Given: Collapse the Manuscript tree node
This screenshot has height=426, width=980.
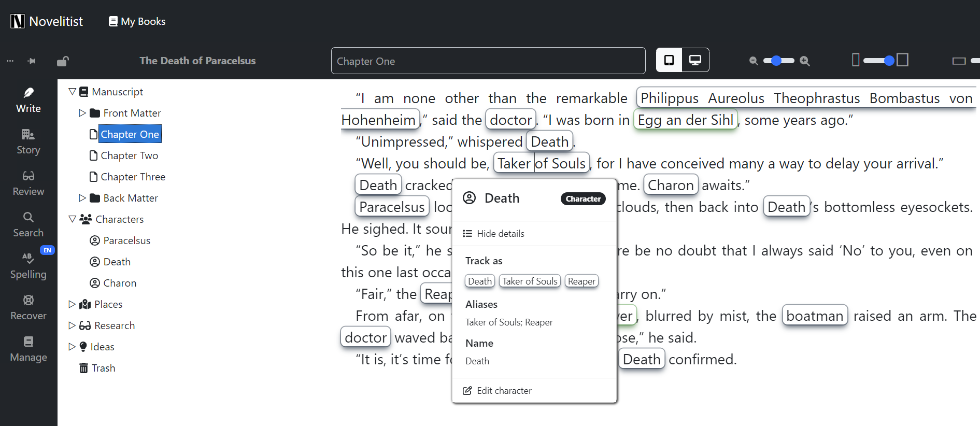Looking at the screenshot, I should [72, 92].
